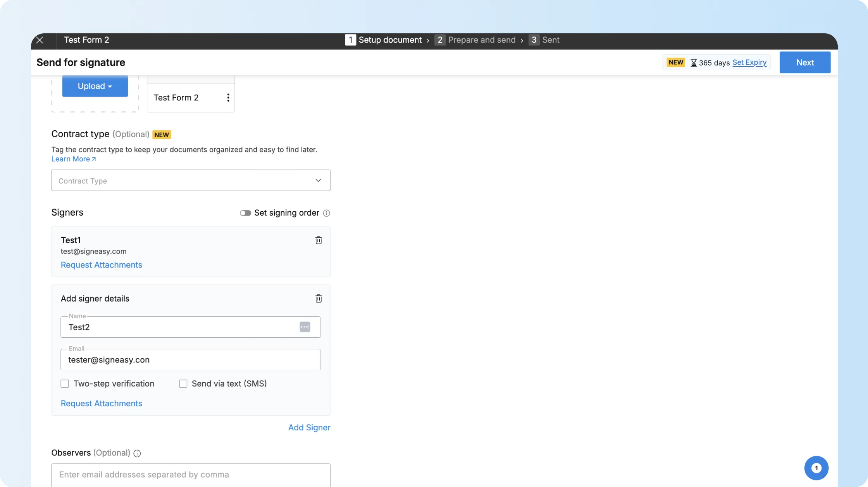
Task: Focus the Email field with tester@signeasy.con
Action: [190, 359]
